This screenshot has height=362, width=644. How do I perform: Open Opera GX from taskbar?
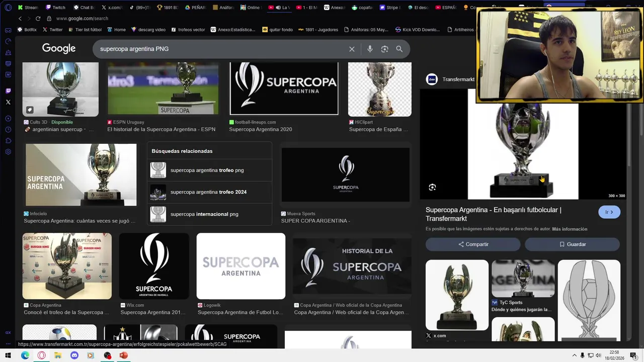tap(42, 355)
